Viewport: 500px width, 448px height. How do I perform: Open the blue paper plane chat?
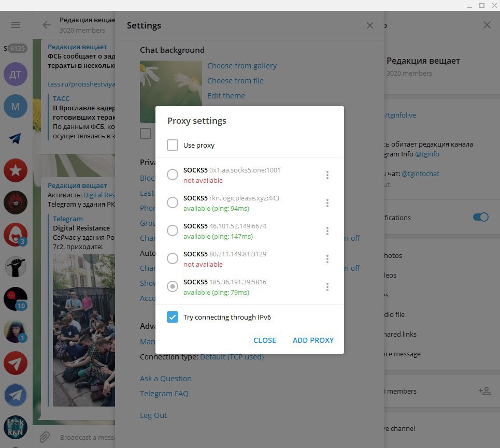(16, 138)
